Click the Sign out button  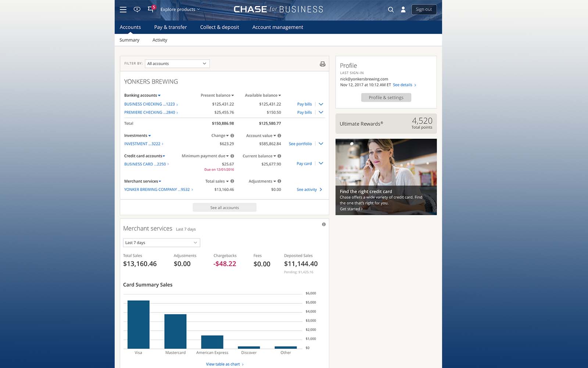424,10
